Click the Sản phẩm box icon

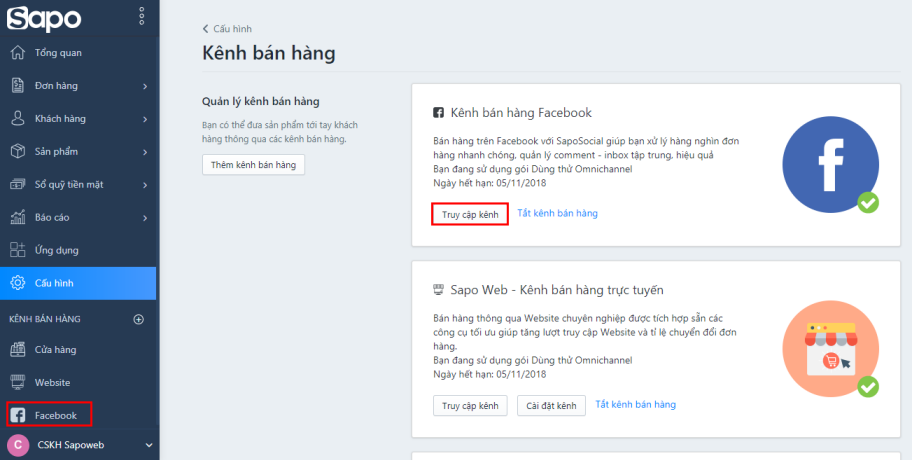18,151
